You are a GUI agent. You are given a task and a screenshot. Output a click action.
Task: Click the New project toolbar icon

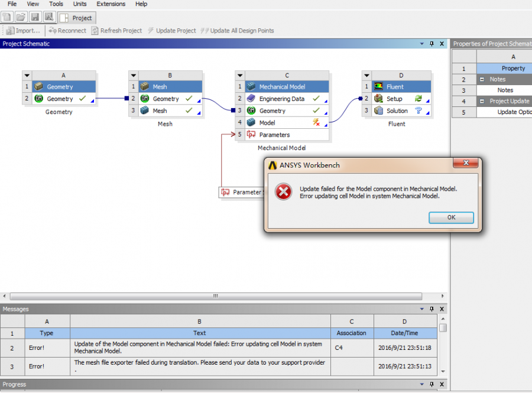click(7, 17)
